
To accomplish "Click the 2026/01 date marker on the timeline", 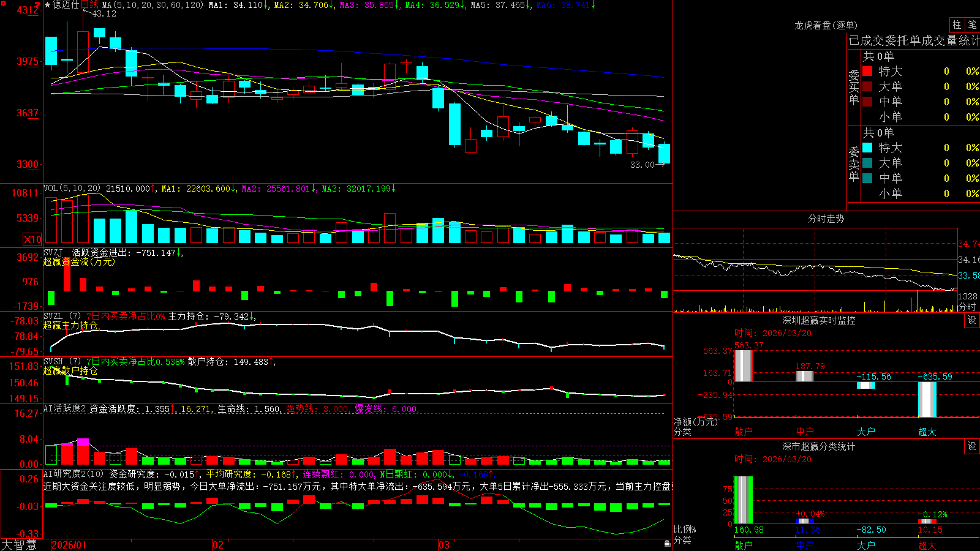I will tap(69, 545).
